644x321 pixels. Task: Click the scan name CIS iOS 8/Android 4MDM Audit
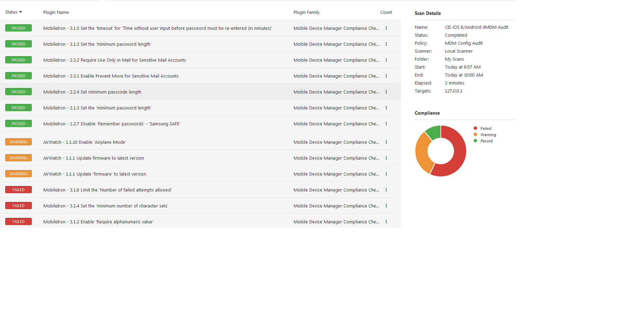(x=476, y=27)
